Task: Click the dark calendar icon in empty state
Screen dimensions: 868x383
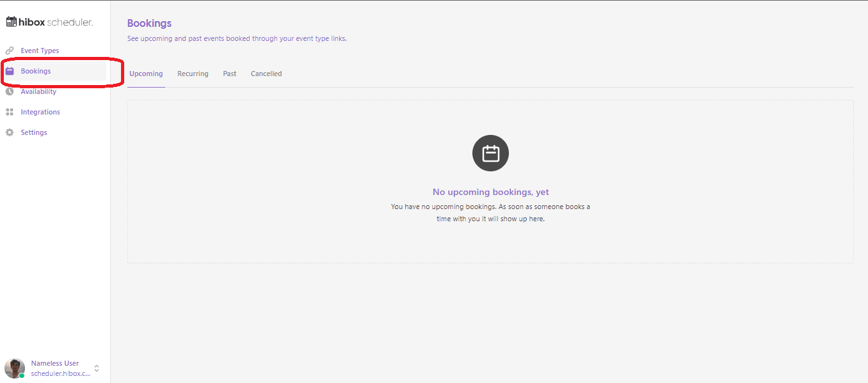Action: pos(490,153)
